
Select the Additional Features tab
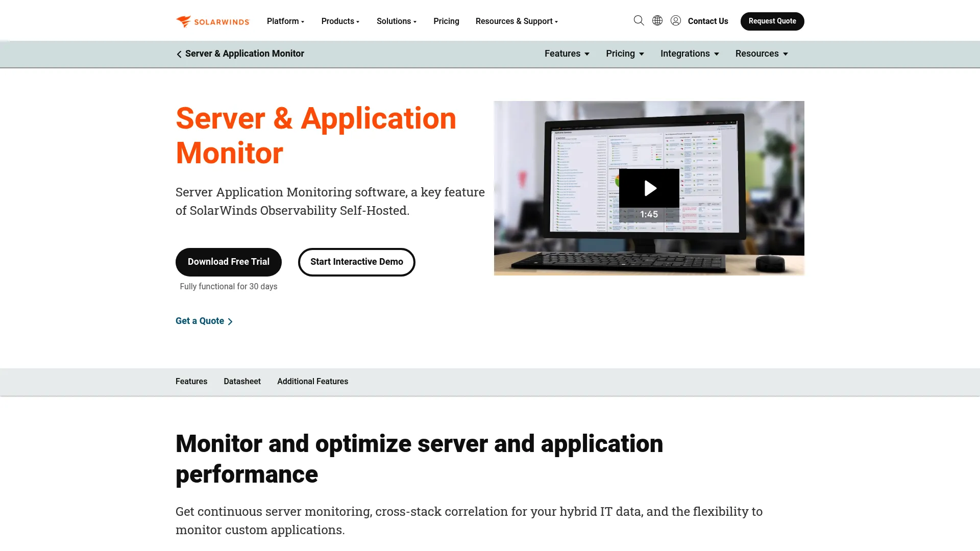[312, 382]
